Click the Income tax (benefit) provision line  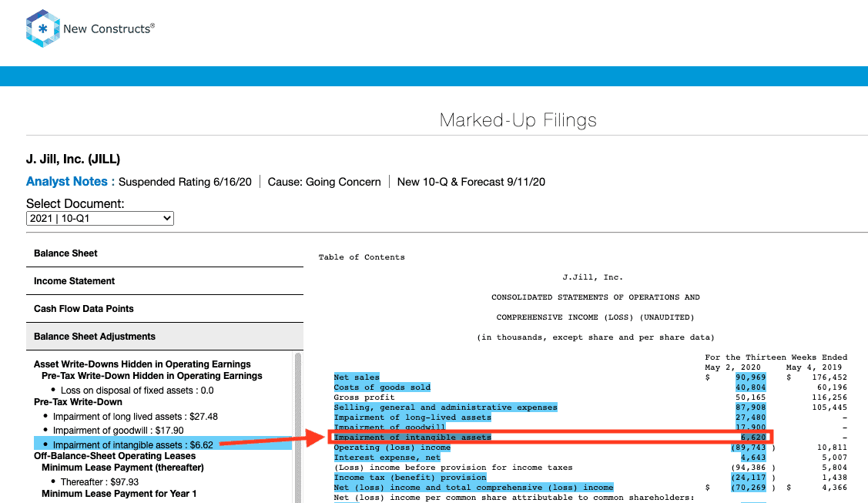[x=411, y=477]
